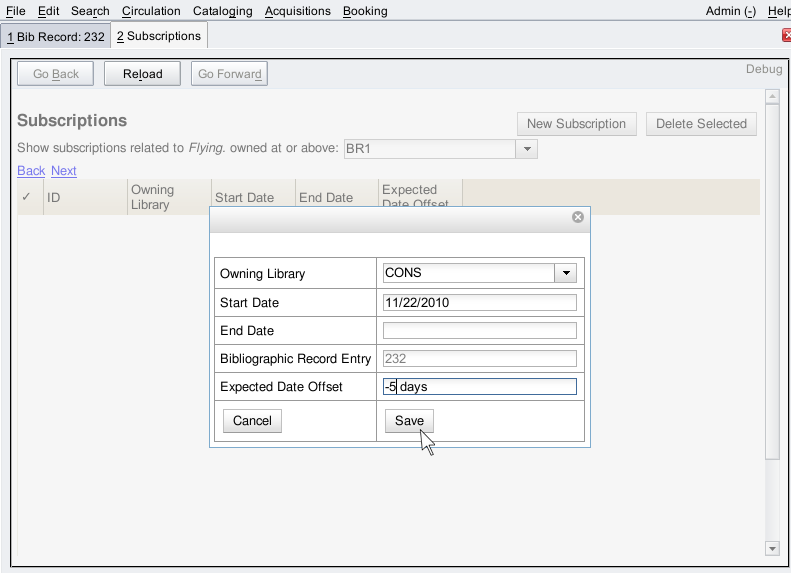Click the checkmark select-all column header
791x573 pixels.
tap(26, 198)
